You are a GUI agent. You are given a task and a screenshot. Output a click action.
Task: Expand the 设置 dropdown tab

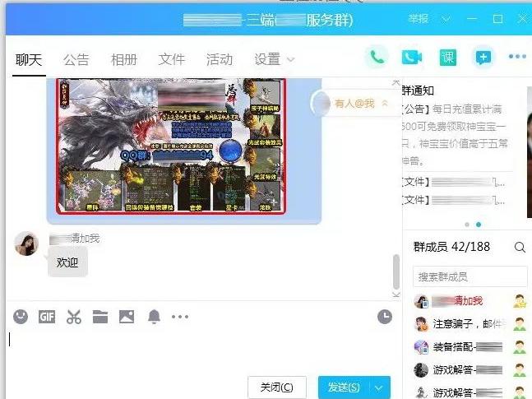(x=275, y=59)
